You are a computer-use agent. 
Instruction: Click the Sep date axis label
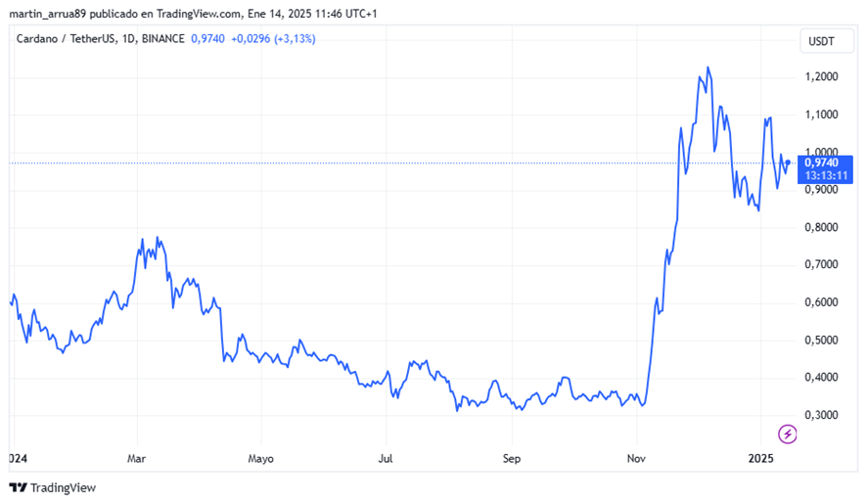tap(512, 459)
